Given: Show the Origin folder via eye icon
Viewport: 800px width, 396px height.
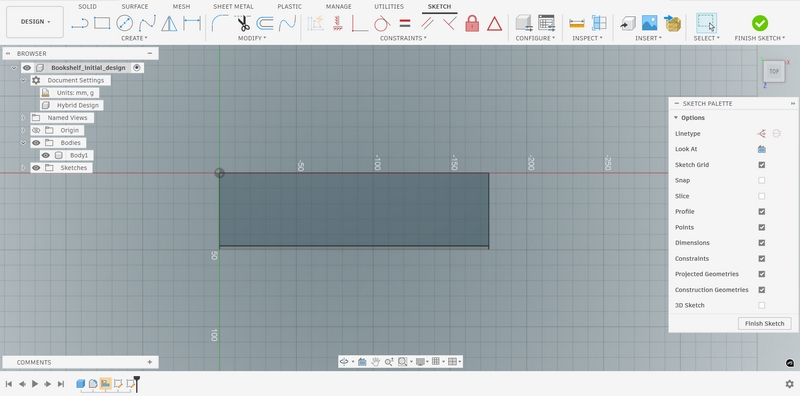Looking at the screenshot, I should (36, 130).
